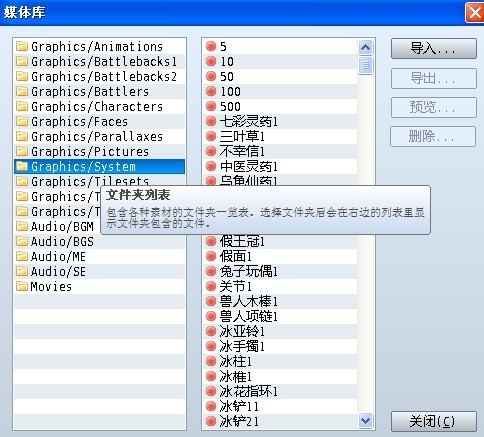Click the red dot icon beside file 500

tap(211, 106)
